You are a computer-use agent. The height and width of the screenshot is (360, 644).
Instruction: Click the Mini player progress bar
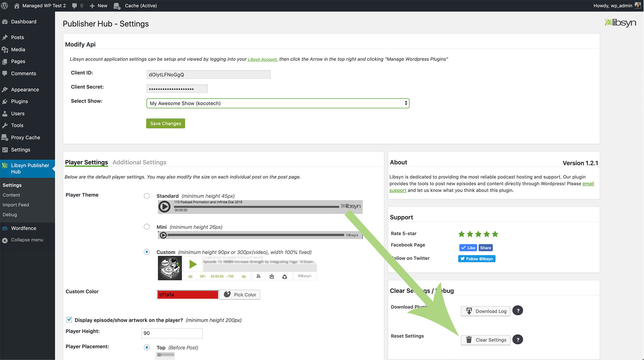[x=256, y=235]
